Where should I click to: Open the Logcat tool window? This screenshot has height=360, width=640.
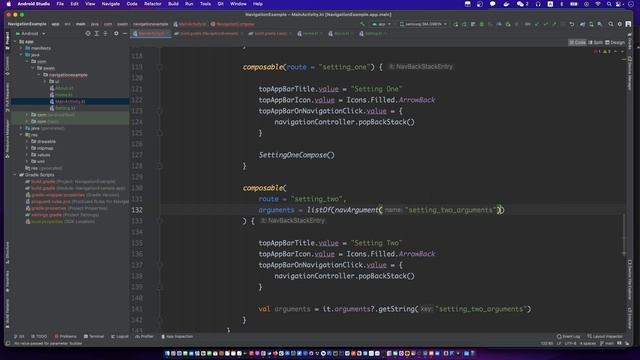click(x=120, y=336)
